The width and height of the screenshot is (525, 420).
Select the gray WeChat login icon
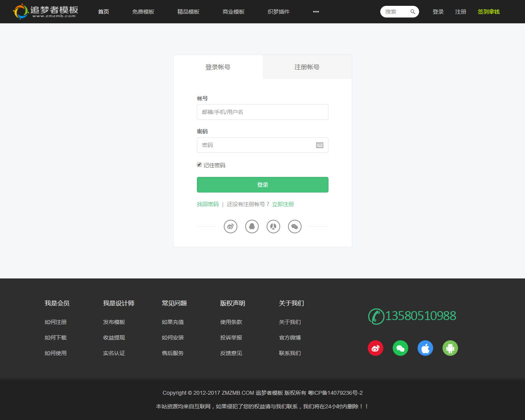tap(295, 226)
